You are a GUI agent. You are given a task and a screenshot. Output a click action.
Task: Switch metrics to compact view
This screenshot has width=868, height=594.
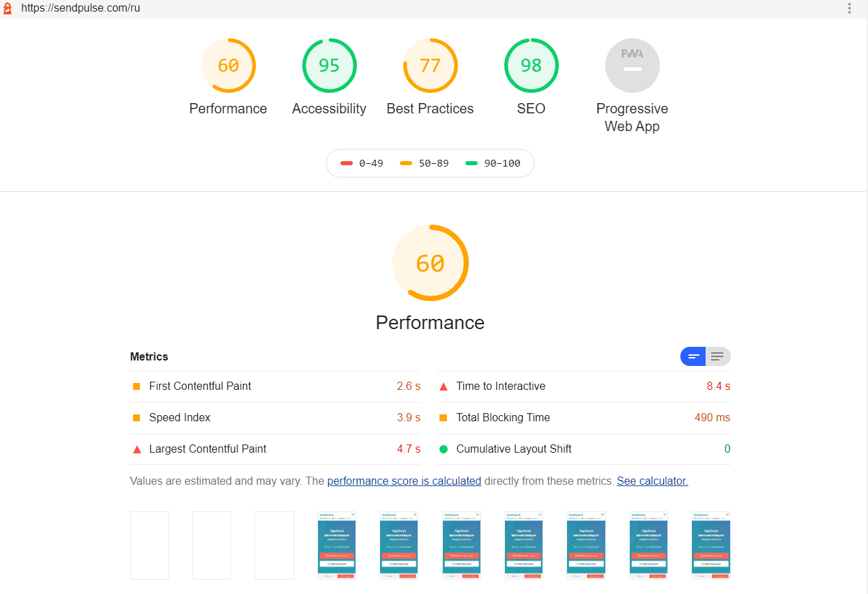[693, 356]
